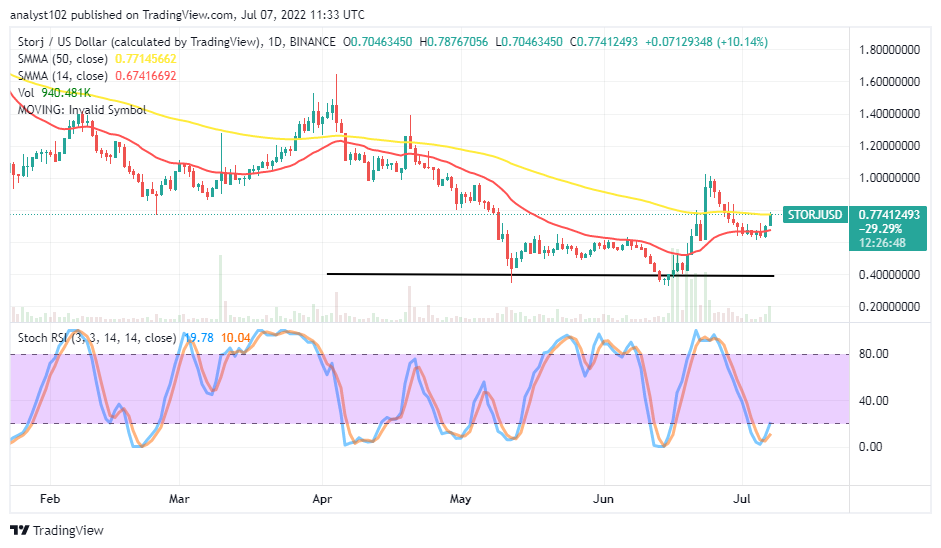Select the SMMA (14, close) legend label
Image resolution: width=941 pixels, height=548 pixels.
point(62,73)
